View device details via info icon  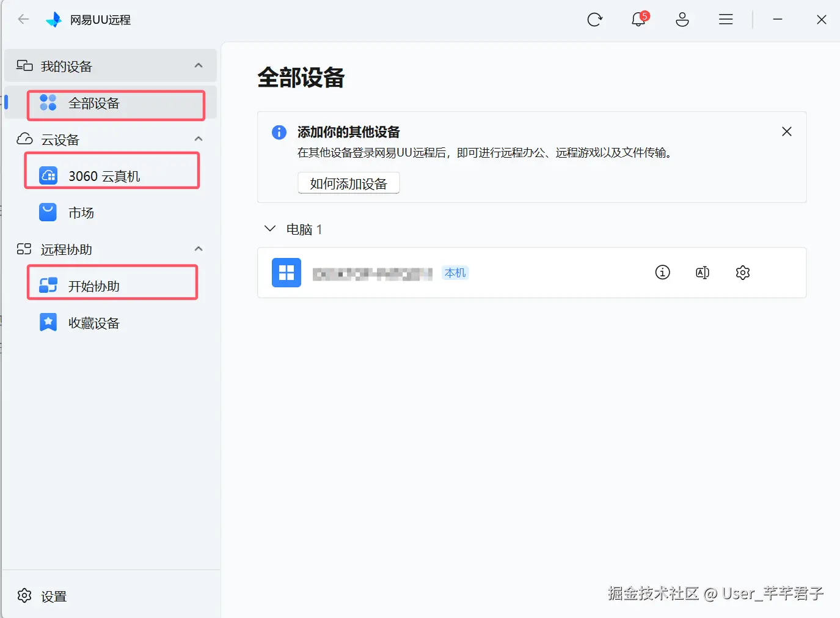663,273
